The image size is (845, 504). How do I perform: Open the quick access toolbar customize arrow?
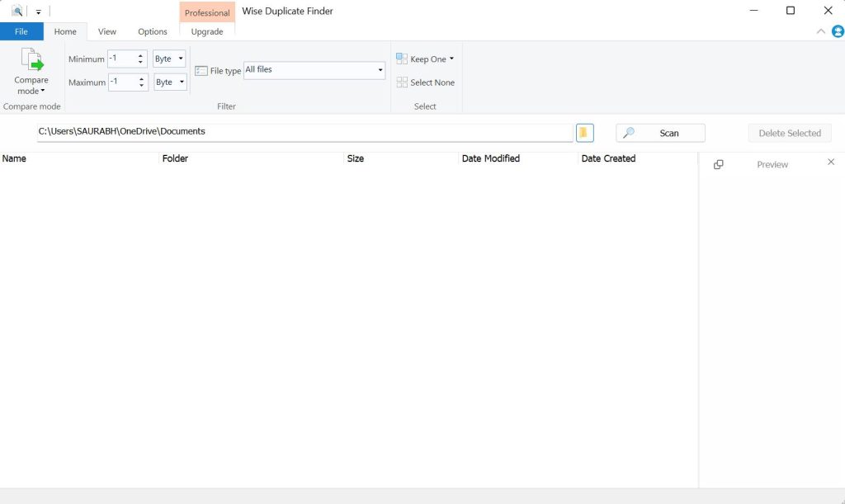click(38, 12)
